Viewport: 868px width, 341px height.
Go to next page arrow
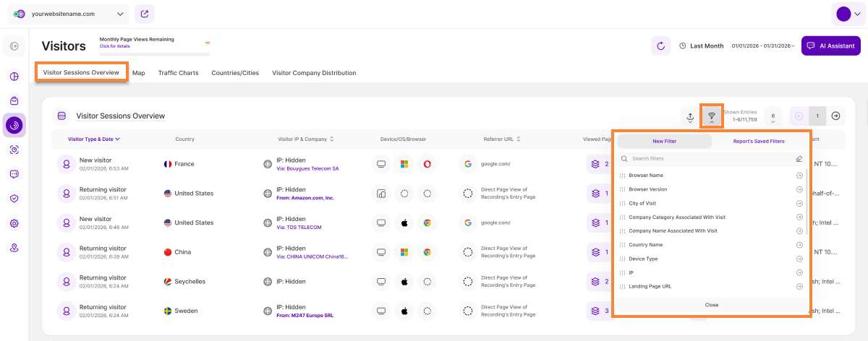(x=835, y=116)
